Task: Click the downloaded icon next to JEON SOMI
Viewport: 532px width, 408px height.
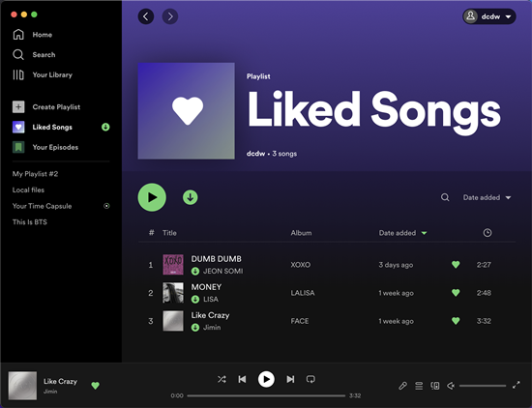Action: click(195, 271)
